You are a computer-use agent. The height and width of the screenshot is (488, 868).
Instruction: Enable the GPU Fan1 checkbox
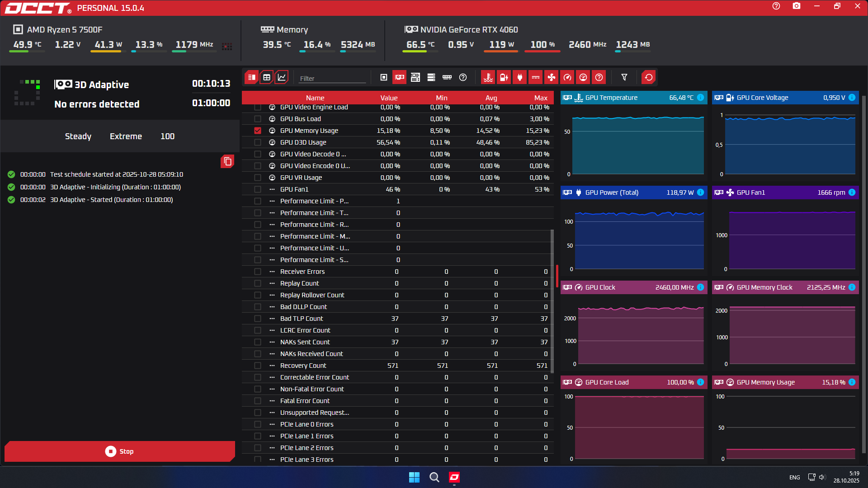click(258, 189)
